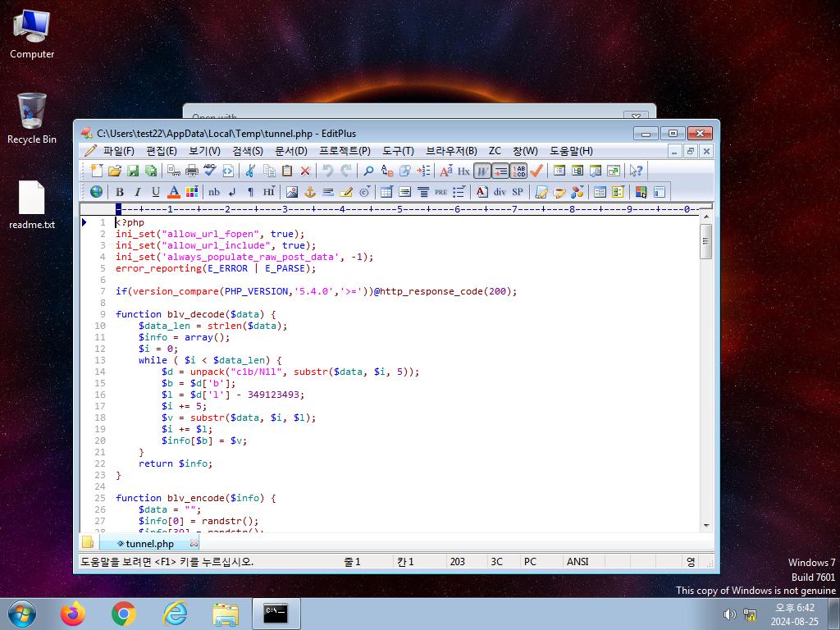Open the copyright special character dropdown
The width and height of the screenshot is (840, 630).
pos(365,191)
